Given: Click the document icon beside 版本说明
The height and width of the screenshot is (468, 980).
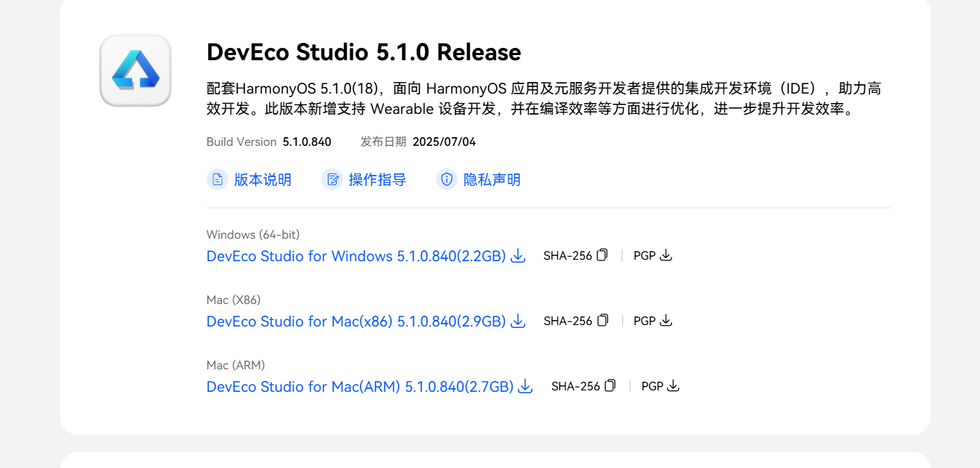Looking at the screenshot, I should (218, 179).
